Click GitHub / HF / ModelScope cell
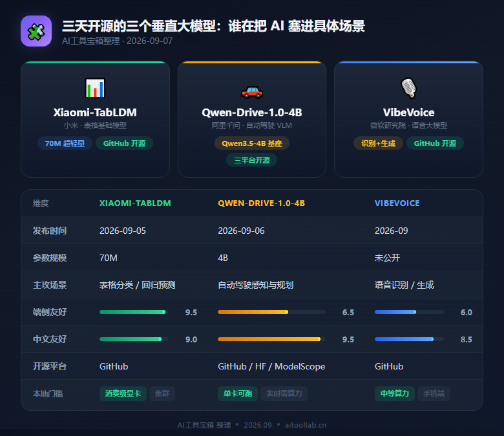504x436 pixels. click(x=271, y=367)
